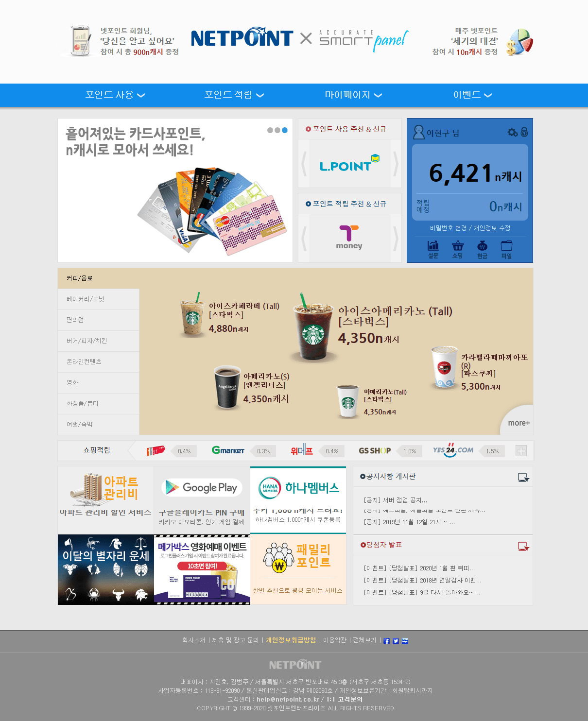The width and height of the screenshot is (588, 721).
Task: Open the 이용약관 footer link
Action: click(335, 640)
